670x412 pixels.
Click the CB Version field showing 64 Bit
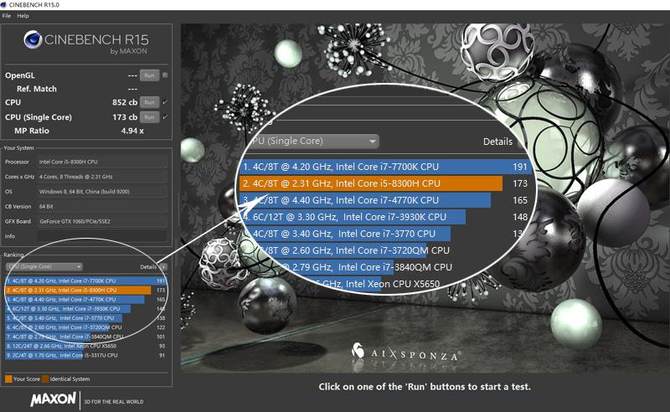tap(103, 206)
